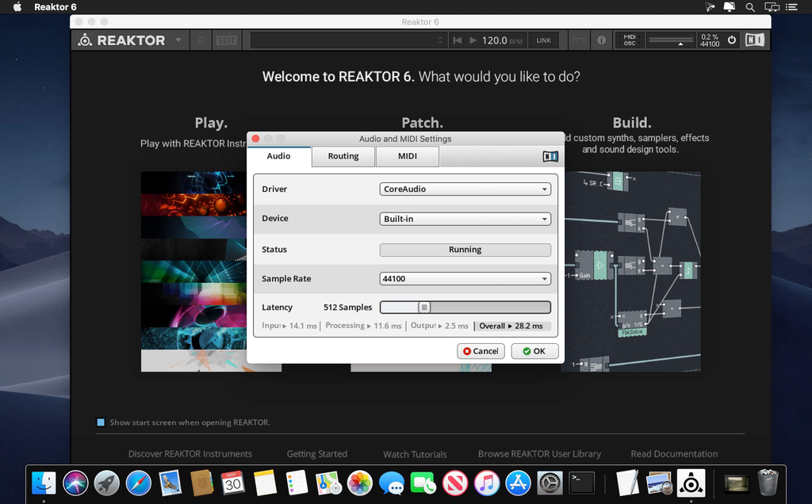The width and height of the screenshot is (812, 504).
Task: Toggle the LINK sync button
Action: (543, 40)
